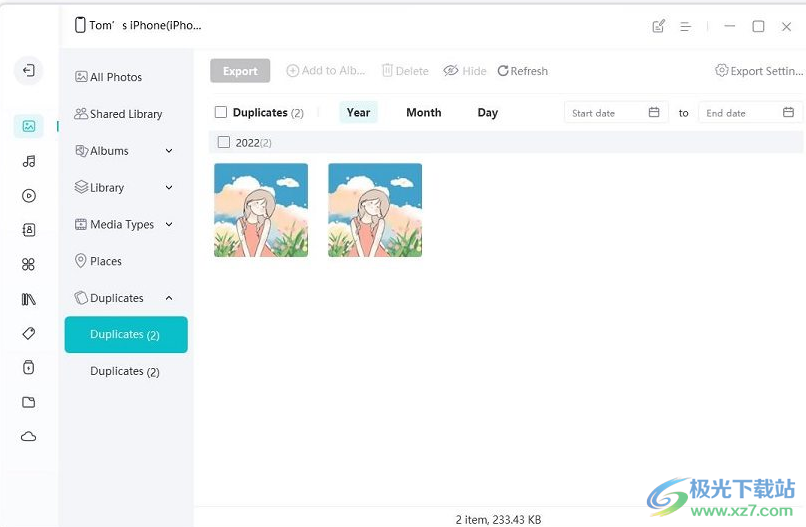Switch to Month view
Image resolution: width=806 pixels, height=527 pixels.
(424, 112)
